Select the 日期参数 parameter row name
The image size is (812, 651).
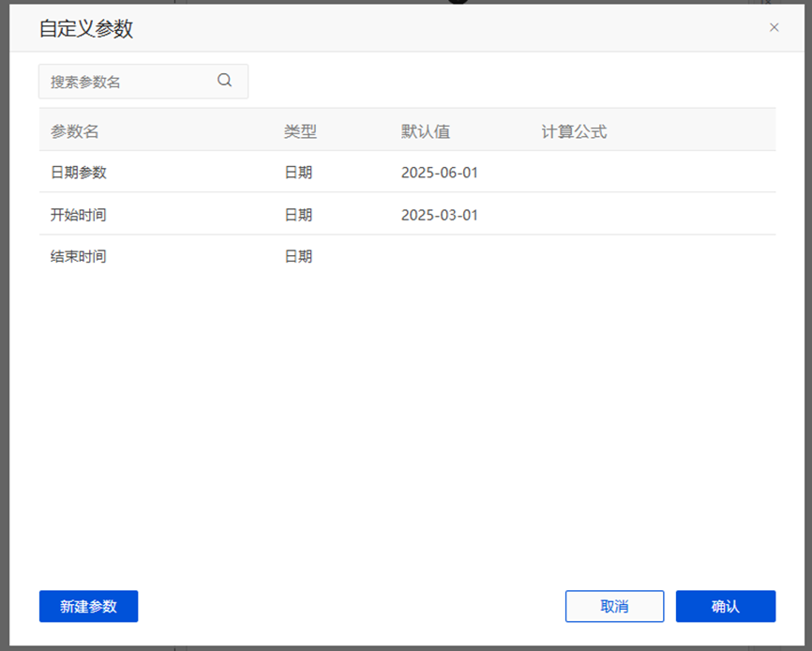point(79,173)
